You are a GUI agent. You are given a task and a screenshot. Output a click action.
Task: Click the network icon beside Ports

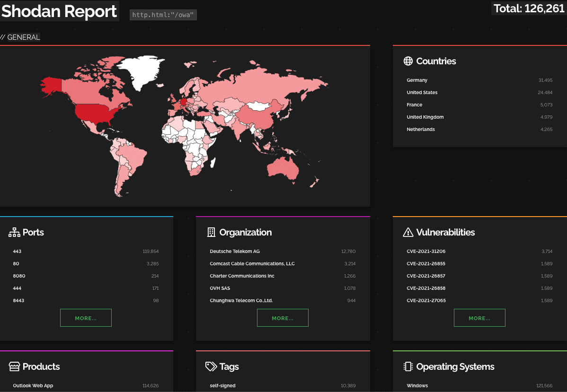[x=15, y=232]
